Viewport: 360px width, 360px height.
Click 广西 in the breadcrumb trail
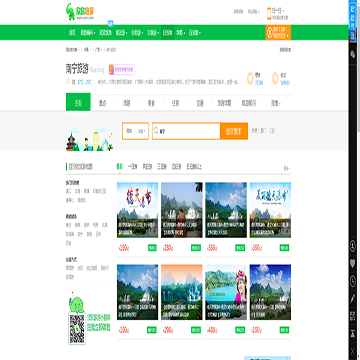[97, 50]
